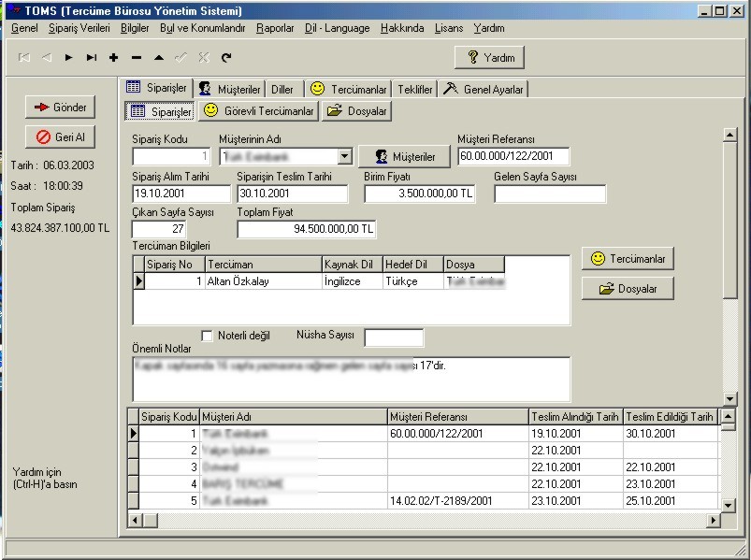The height and width of the screenshot is (560, 751).
Task: Switch to the Tercümanlar main tab
Action: click(348, 89)
